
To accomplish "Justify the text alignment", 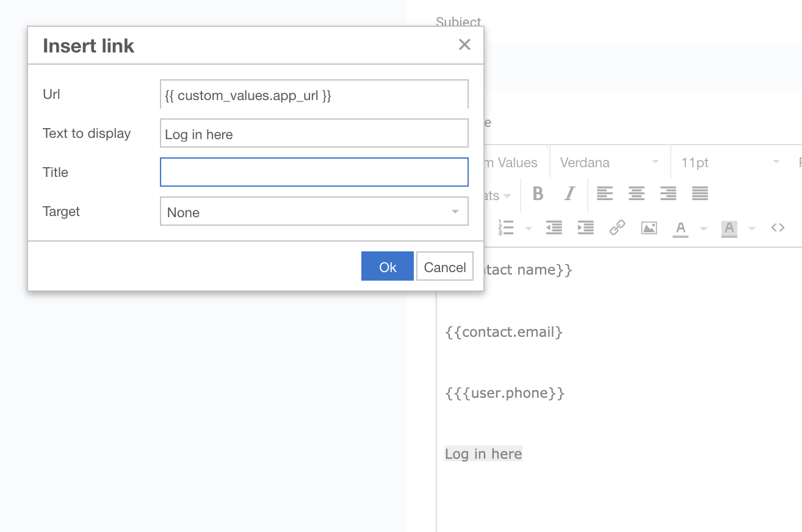I will [x=700, y=194].
